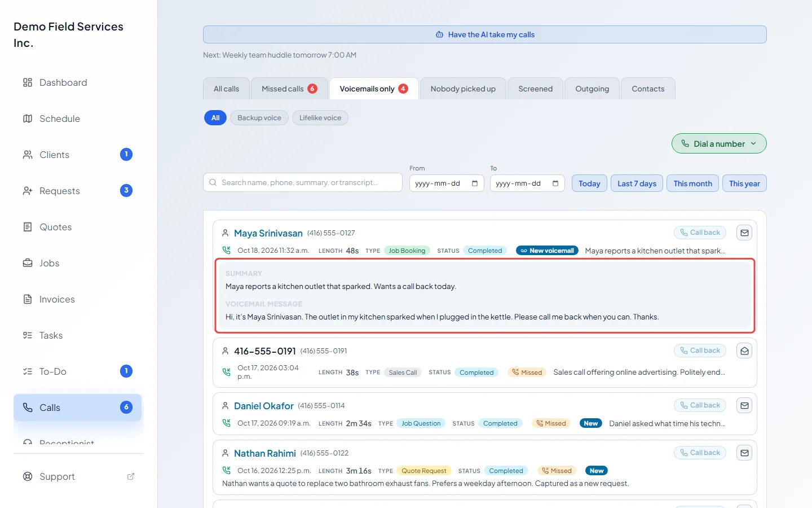
Task: Open Maya Srinivasan contact link
Action: pos(268,233)
